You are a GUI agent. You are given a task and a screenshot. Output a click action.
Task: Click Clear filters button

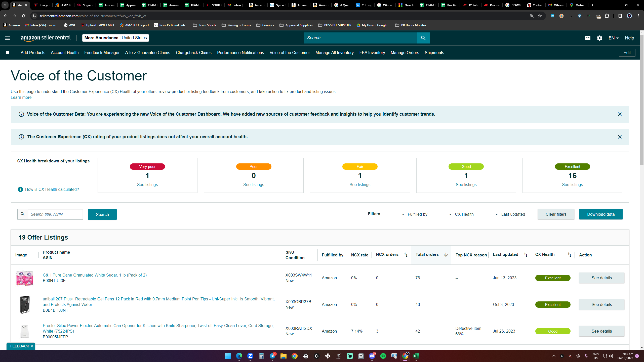pos(556,214)
